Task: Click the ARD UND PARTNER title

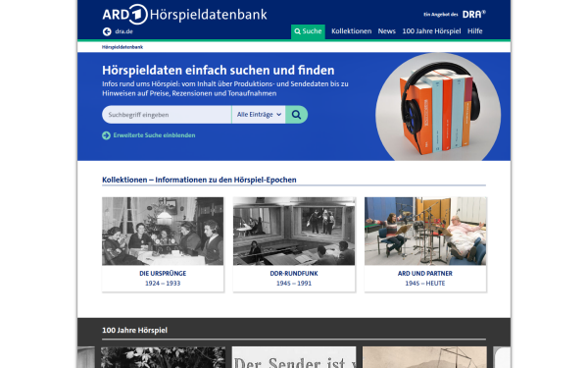Action: pos(425,274)
